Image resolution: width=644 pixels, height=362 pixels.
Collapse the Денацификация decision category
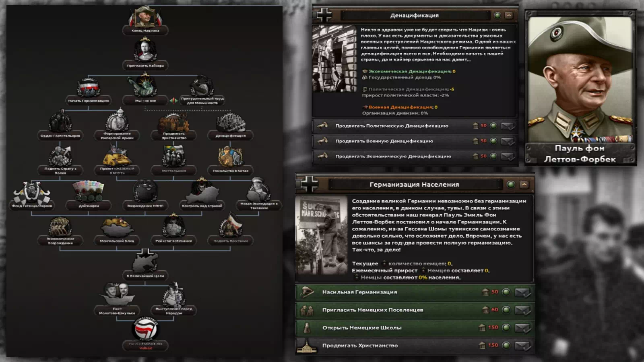click(509, 15)
